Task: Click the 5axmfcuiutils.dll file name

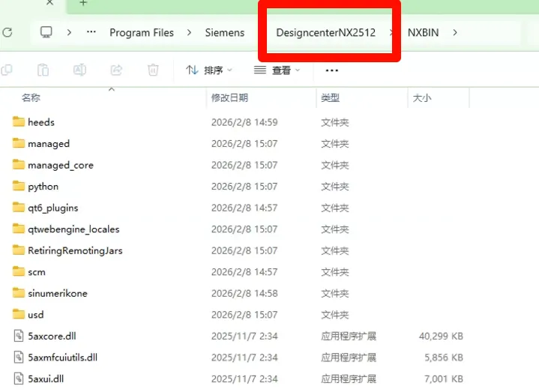Action: pyautogui.click(x=63, y=358)
